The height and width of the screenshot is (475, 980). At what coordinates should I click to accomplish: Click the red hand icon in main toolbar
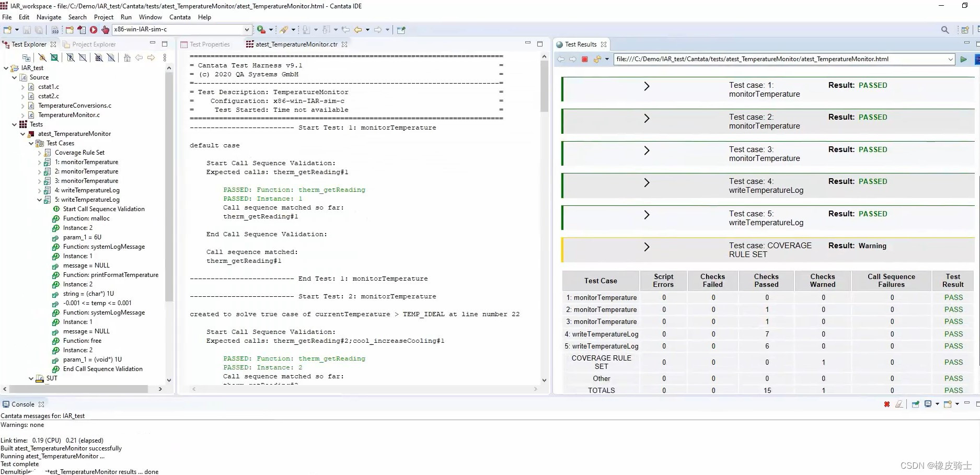point(105,30)
